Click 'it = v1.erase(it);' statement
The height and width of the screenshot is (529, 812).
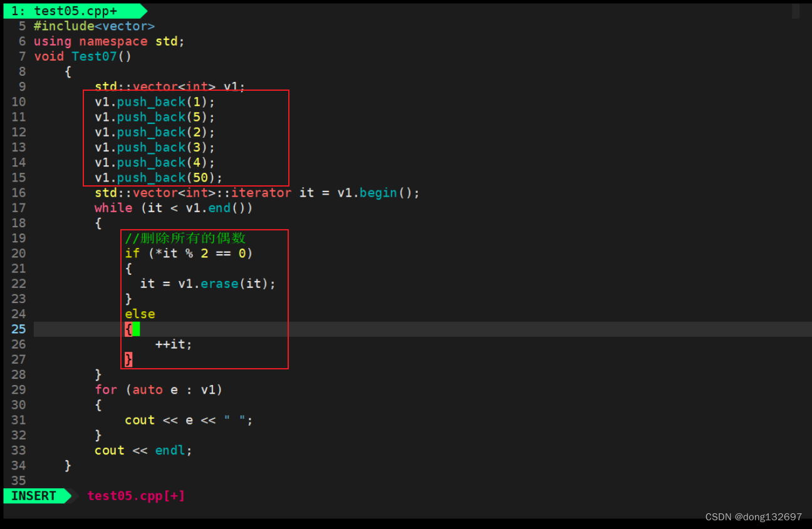tap(207, 284)
